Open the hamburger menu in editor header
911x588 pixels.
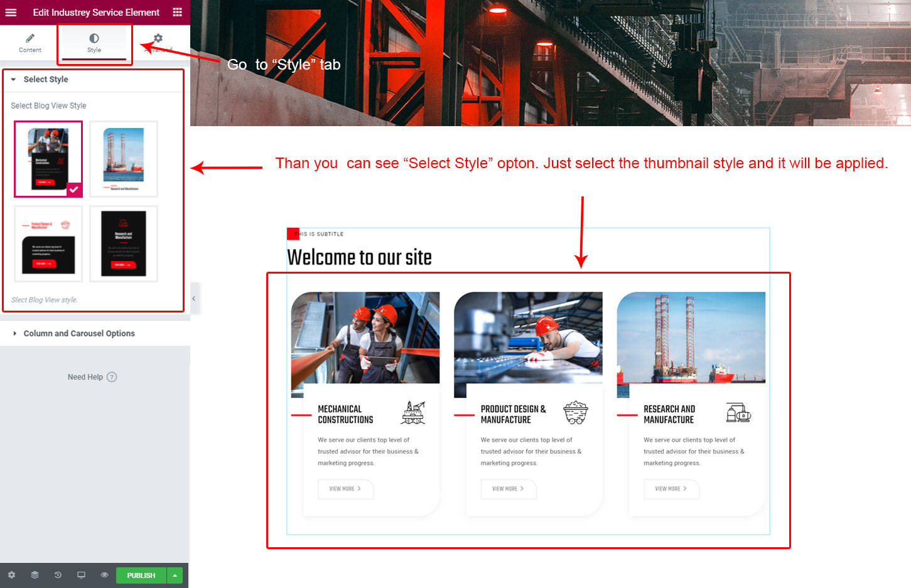pos(11,12)
